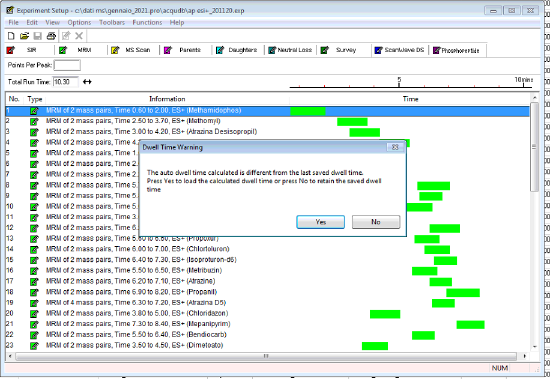This screenshot has height=379, width=550.
Task: Add a Survey scan function
Action: coord(343,50)
